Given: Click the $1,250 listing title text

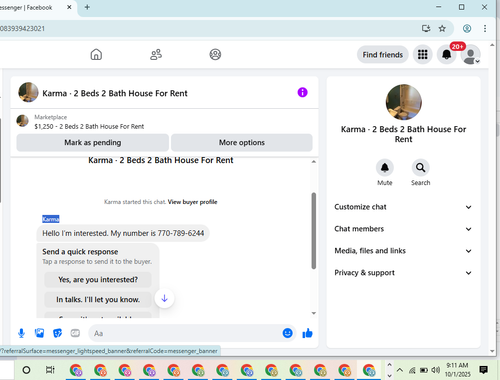Looking at the screenshot, I should coord(89,127).
